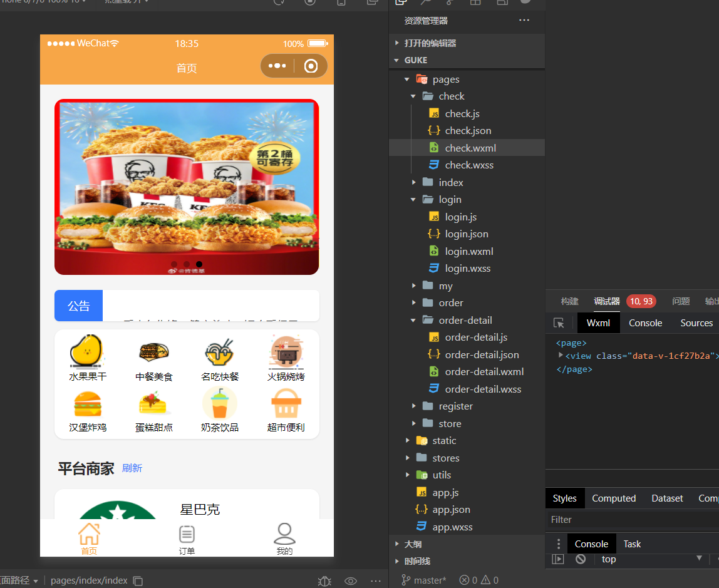Viewport: 719px width, 588px height.
Task: Select the Wxml devtools tab
Action: [598, 323]
